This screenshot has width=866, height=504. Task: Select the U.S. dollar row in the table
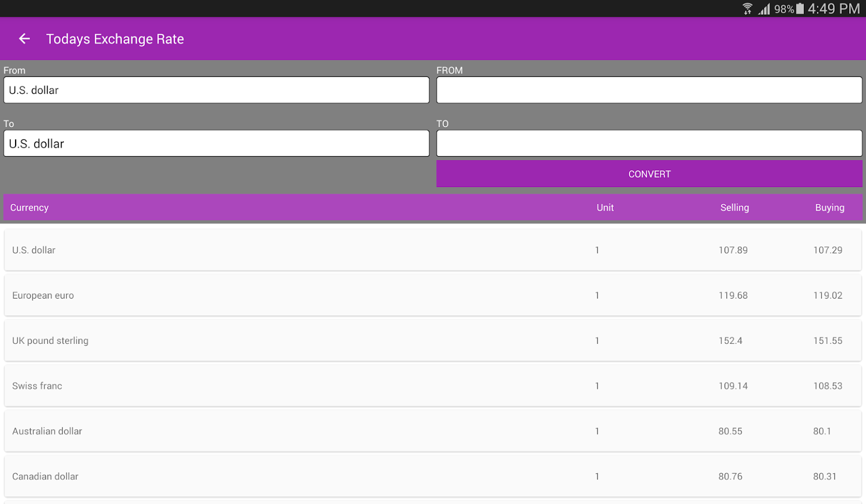tap(433, 250)
